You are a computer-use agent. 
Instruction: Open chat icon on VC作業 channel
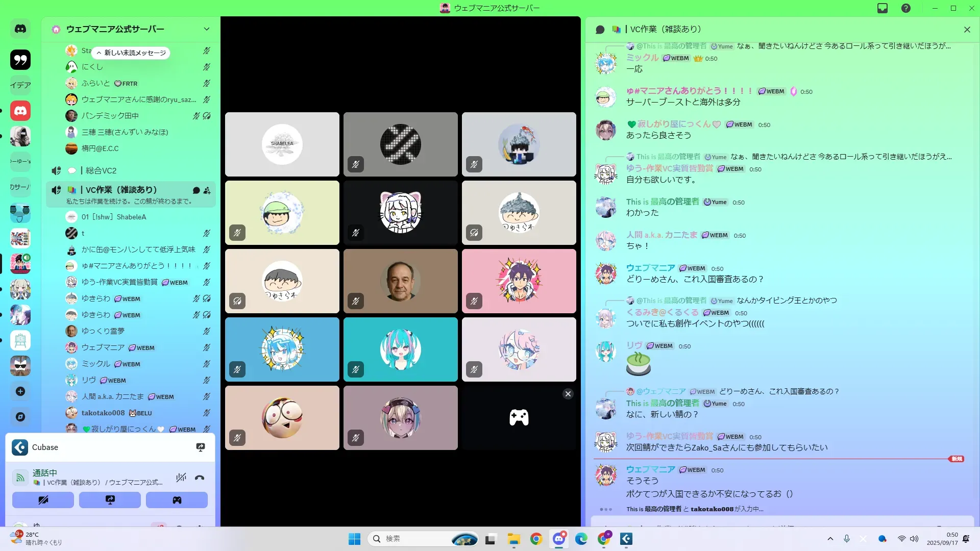click(196, 190)
